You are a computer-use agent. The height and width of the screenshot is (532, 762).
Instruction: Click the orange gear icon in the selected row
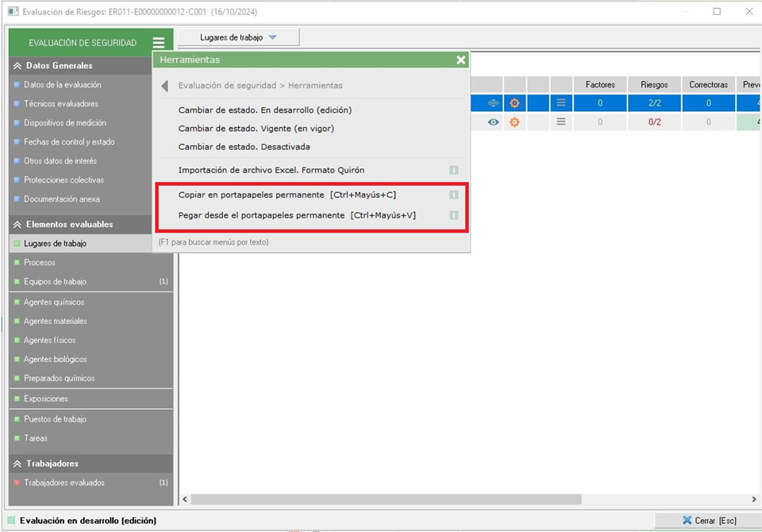click(x=514, y=103)
